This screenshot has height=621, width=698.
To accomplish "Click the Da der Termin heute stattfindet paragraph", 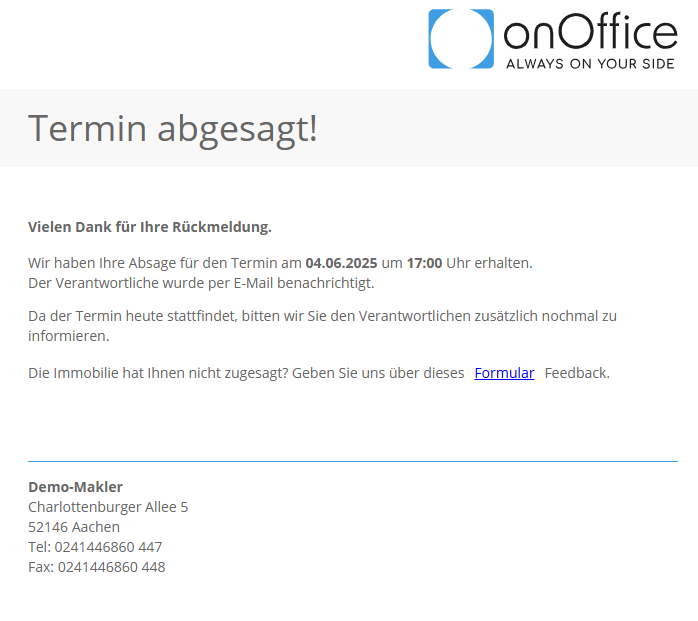I will pyautogui.click(x=322, y=326).
